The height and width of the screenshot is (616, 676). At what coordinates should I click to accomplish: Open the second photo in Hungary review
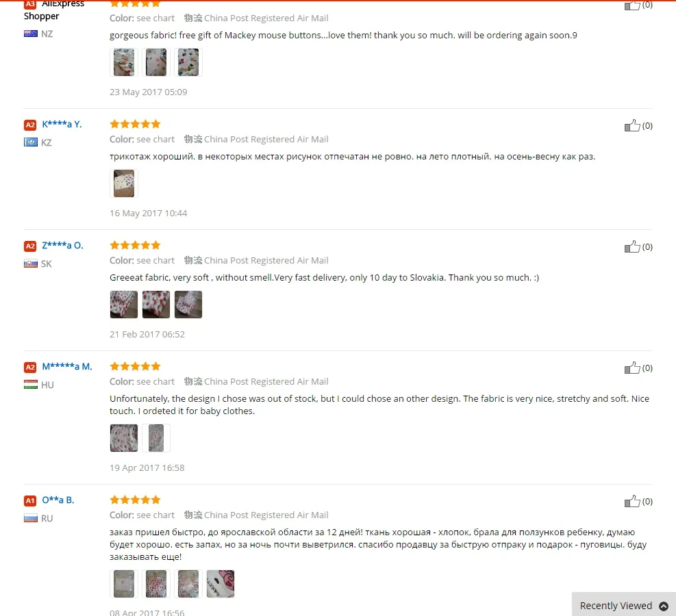[156, 438]
